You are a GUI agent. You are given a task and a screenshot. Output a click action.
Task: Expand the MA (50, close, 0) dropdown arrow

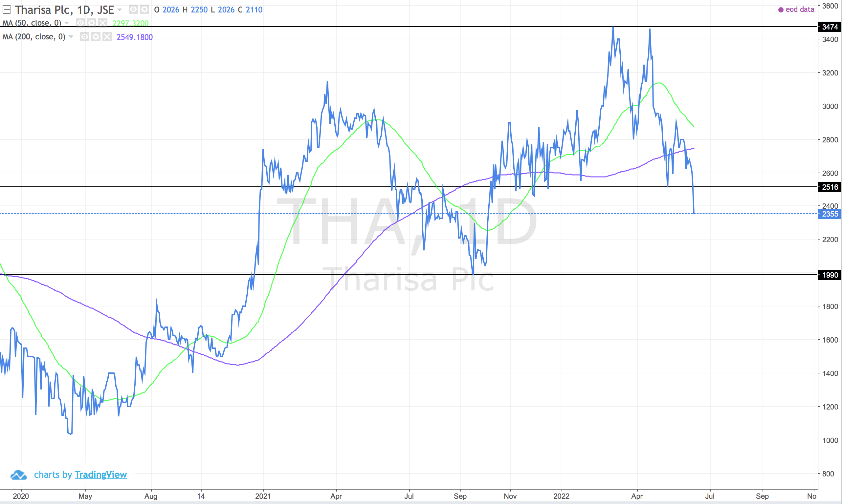point(67,23)
